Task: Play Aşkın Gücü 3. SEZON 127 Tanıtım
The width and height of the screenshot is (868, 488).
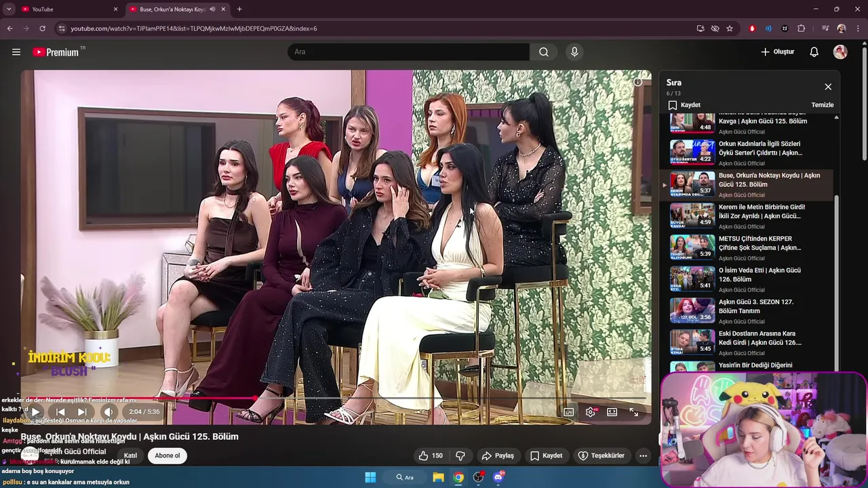Action: tap(746, 311)
